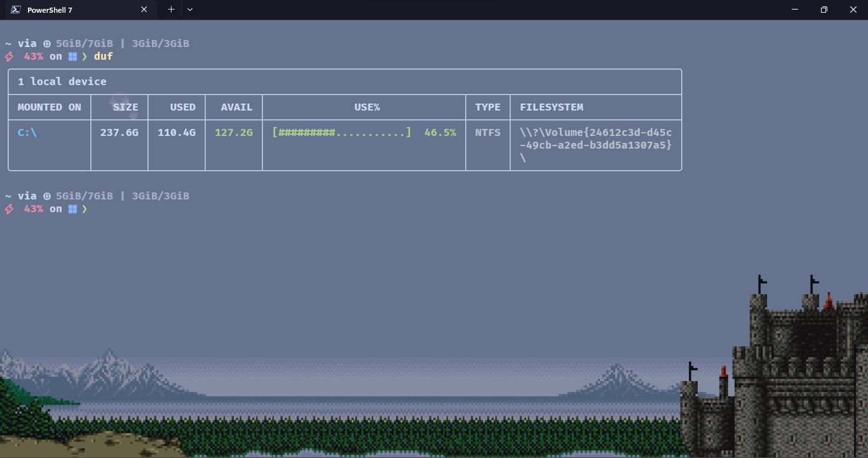Image resolution: width=868 pixels, height=458 pixels.
Task: Click the typed 'duf' command
Action: [x=103, y=56]
